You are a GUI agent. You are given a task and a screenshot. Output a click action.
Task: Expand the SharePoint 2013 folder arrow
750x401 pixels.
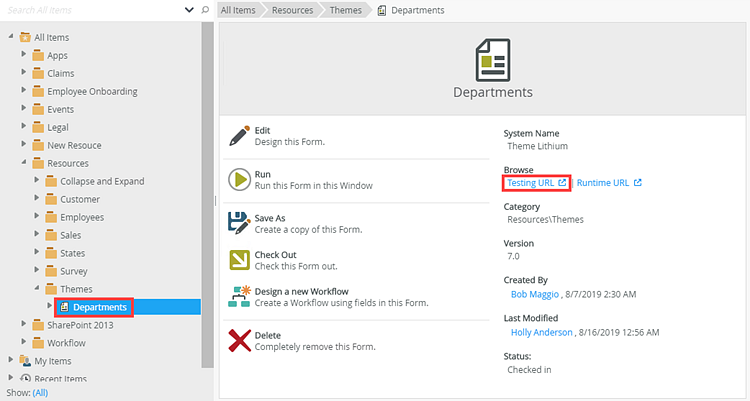[x=23, y=324]
